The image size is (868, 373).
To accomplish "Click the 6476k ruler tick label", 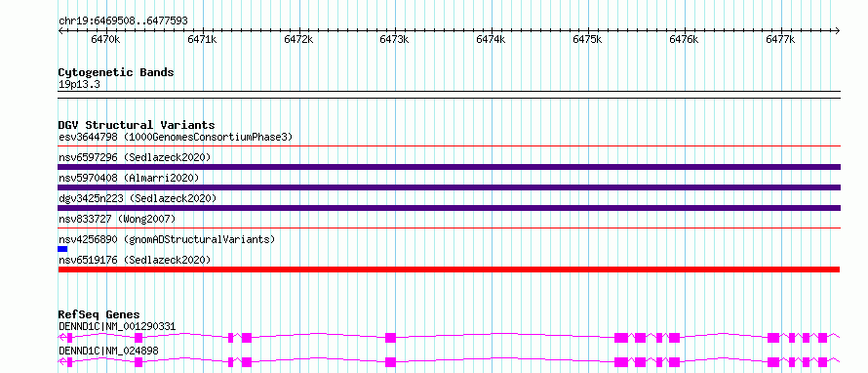I will tap(685, 40).
